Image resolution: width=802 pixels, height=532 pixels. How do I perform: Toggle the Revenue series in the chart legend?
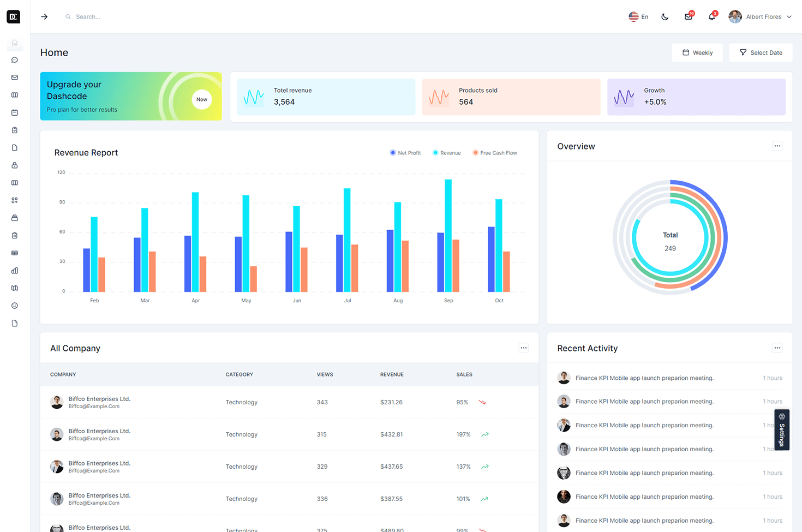[x=447, y=153]
